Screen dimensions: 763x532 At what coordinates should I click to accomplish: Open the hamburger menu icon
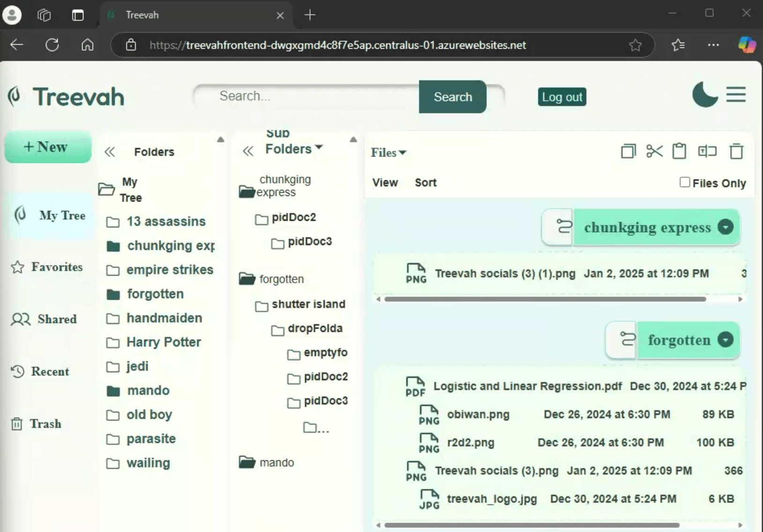[x=736, y=95]
